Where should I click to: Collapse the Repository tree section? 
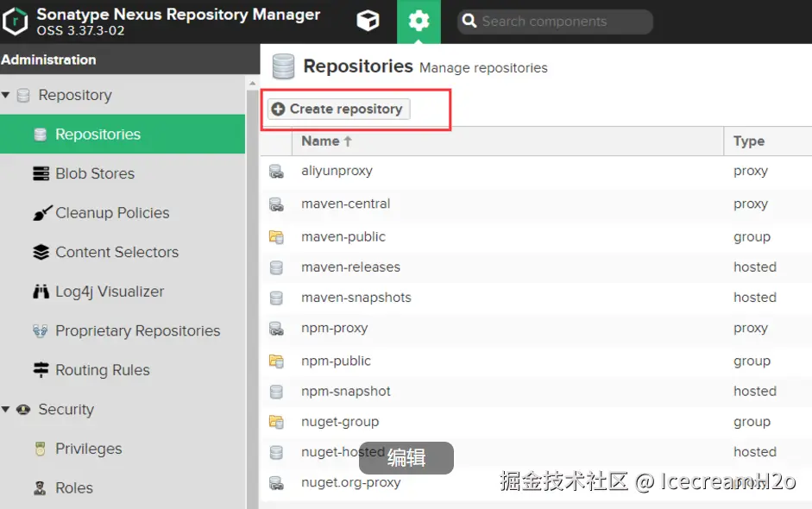(6, 95)
